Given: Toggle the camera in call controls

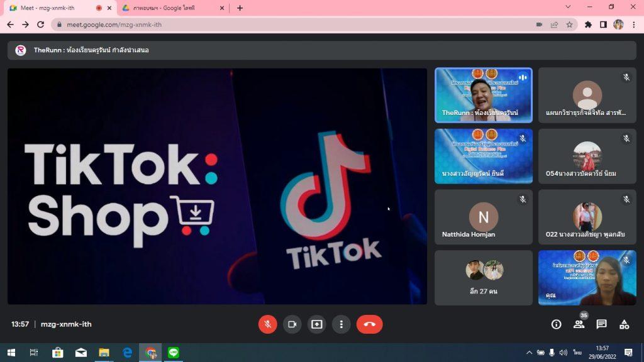Looking at the screenshot, I should [292, 324].
